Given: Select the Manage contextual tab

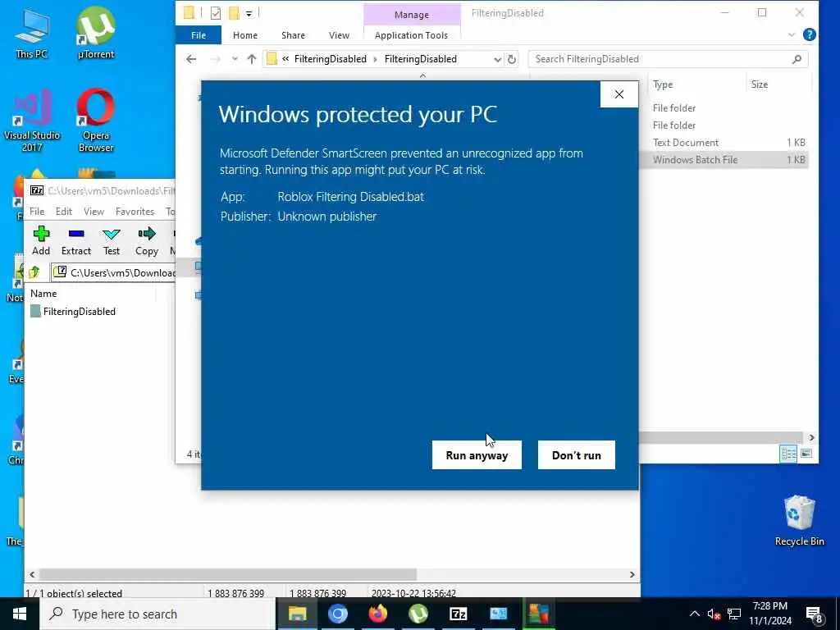Looking at the screenshot, I should coord(412,15).
